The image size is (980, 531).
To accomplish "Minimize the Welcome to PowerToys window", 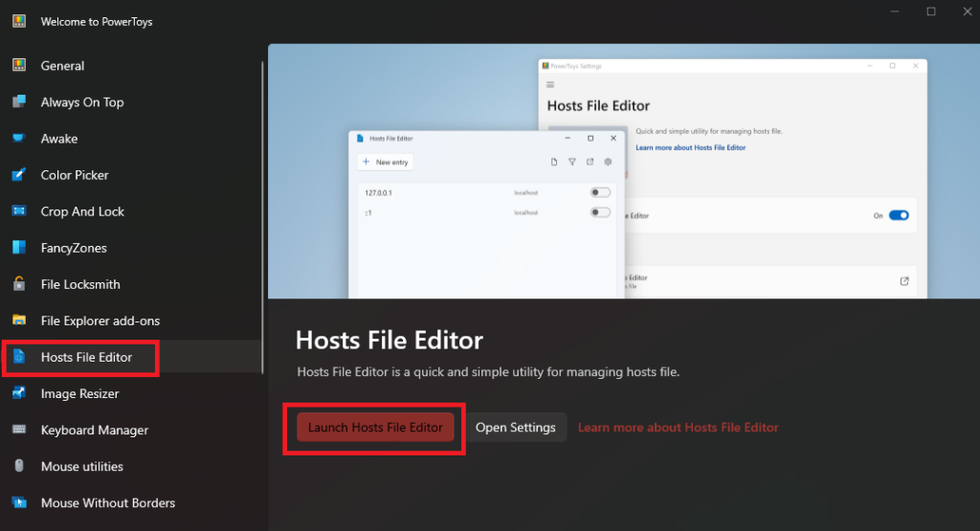I will tap(895, 11).
